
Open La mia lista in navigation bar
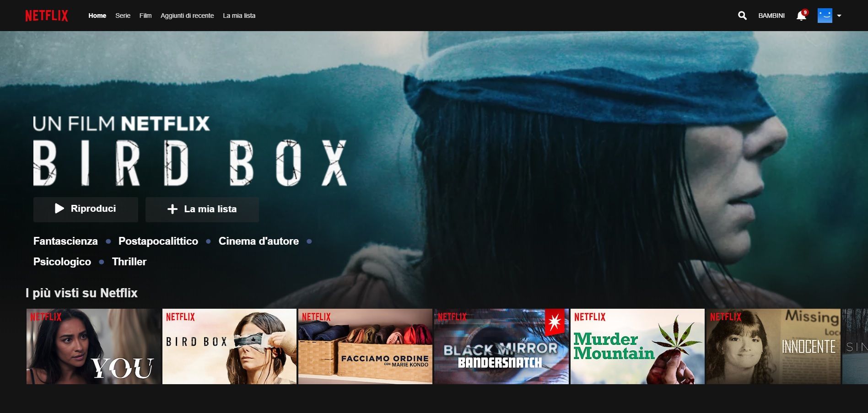point(239,16)
